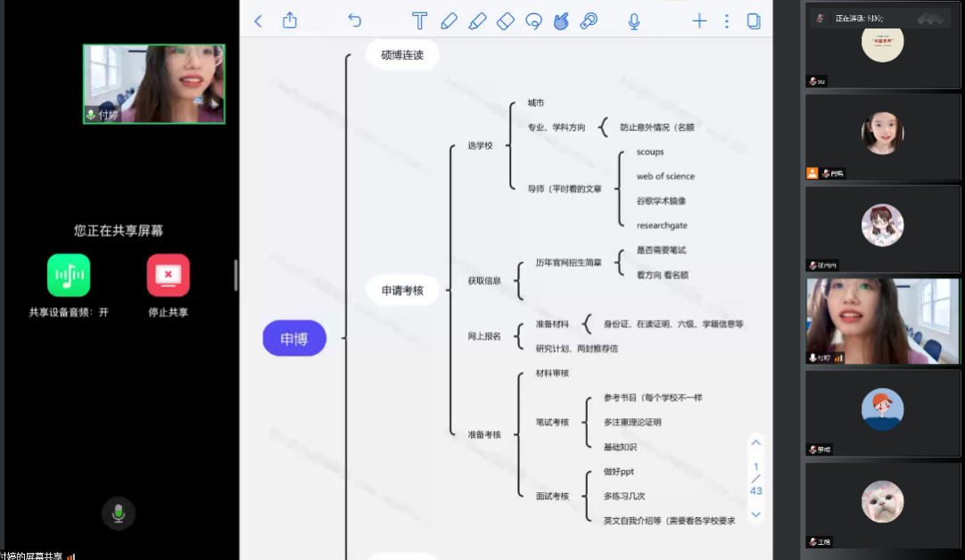Viewport: 965px width, 560px height.
Task: Open the pages overview icon
Action: point(754,21)
